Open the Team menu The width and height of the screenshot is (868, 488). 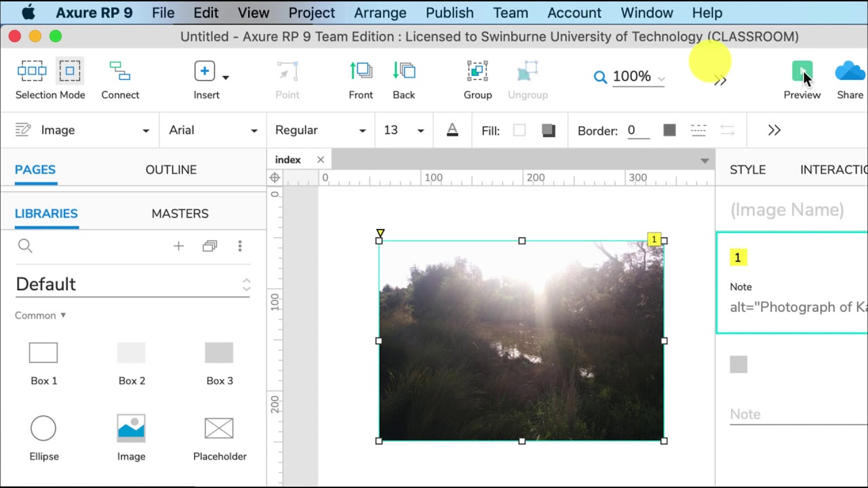511,13
